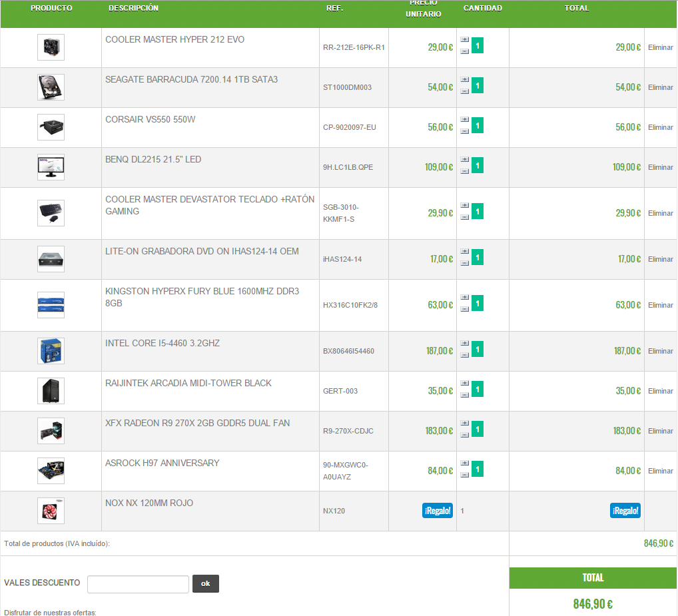The image size is (678, 616).
Task: Open the Devastator keyboard and mouse thumbnail
Action: 51,213
